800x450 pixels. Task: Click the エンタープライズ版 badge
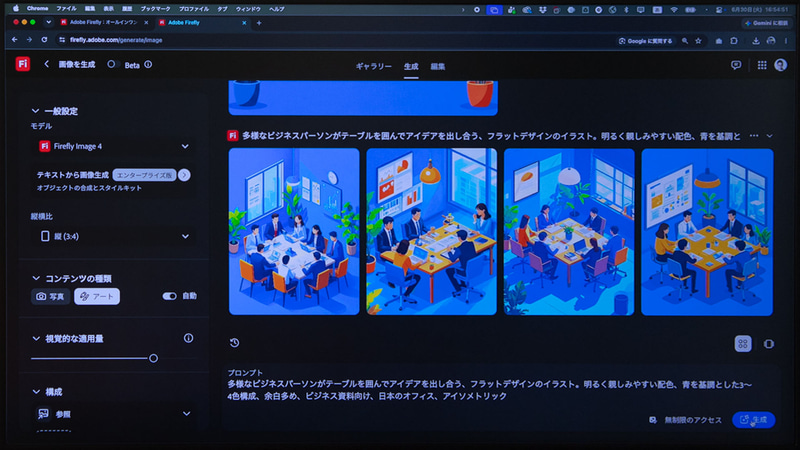pos(144,175)
